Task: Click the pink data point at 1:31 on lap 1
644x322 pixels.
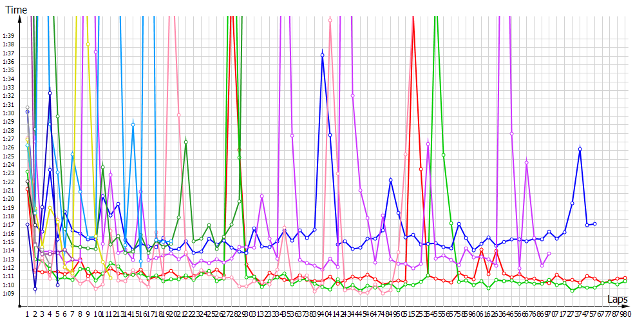Action: click(x=27, y=108)
